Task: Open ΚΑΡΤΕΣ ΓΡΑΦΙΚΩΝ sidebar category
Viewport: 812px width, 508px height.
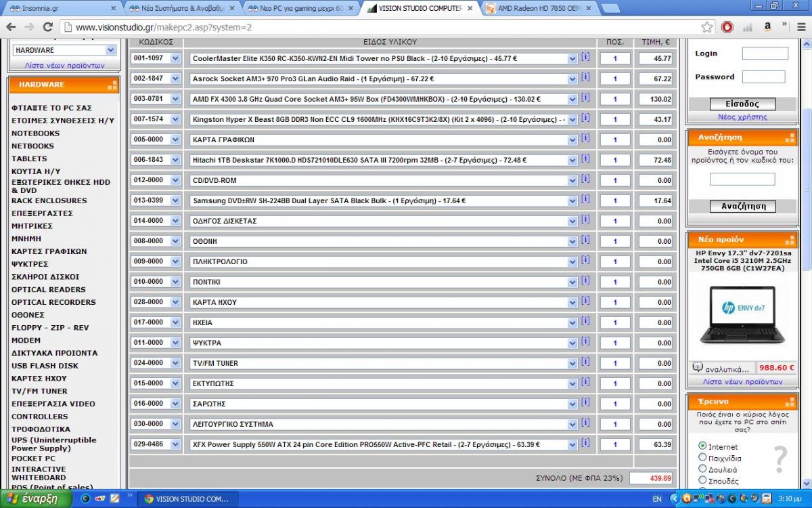Action: (49, 251)
